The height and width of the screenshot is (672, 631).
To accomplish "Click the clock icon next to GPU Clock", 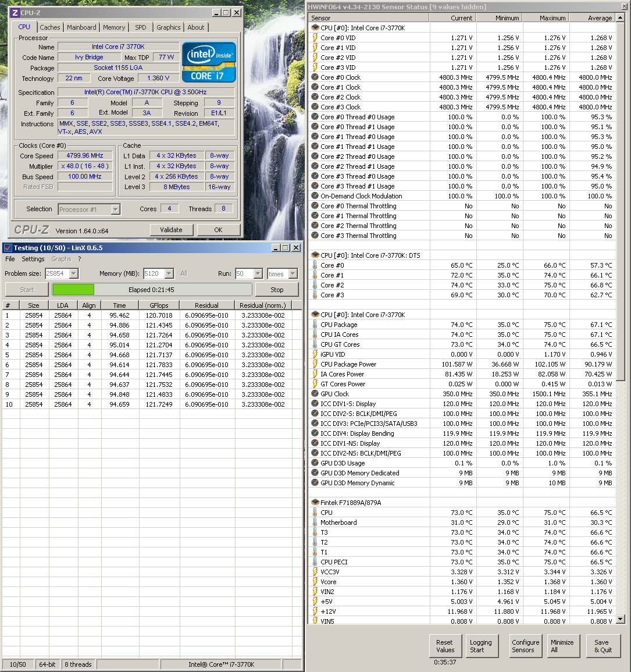I will click(315, 393).
